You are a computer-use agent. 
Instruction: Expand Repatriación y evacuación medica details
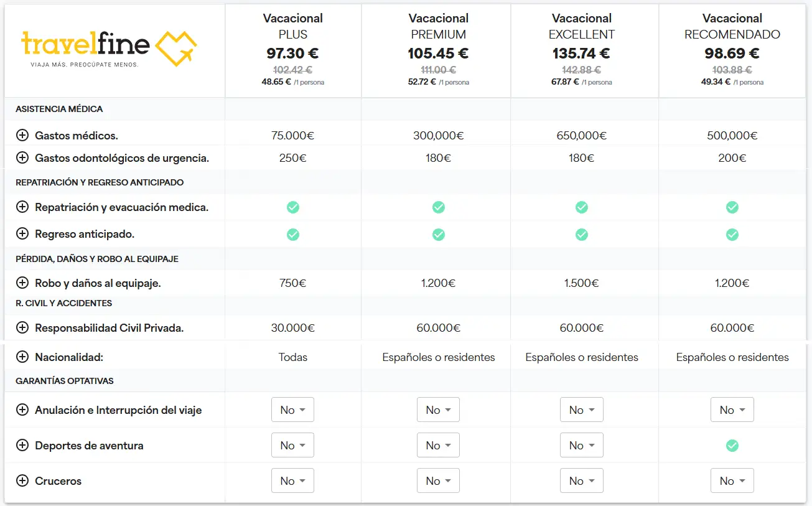coord(22,207)
